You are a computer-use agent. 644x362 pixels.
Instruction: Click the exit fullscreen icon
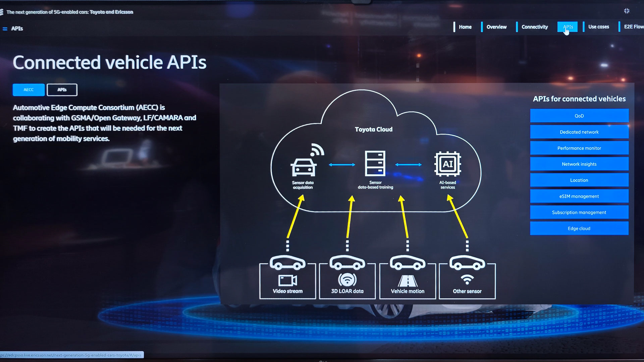pos(627,11)
